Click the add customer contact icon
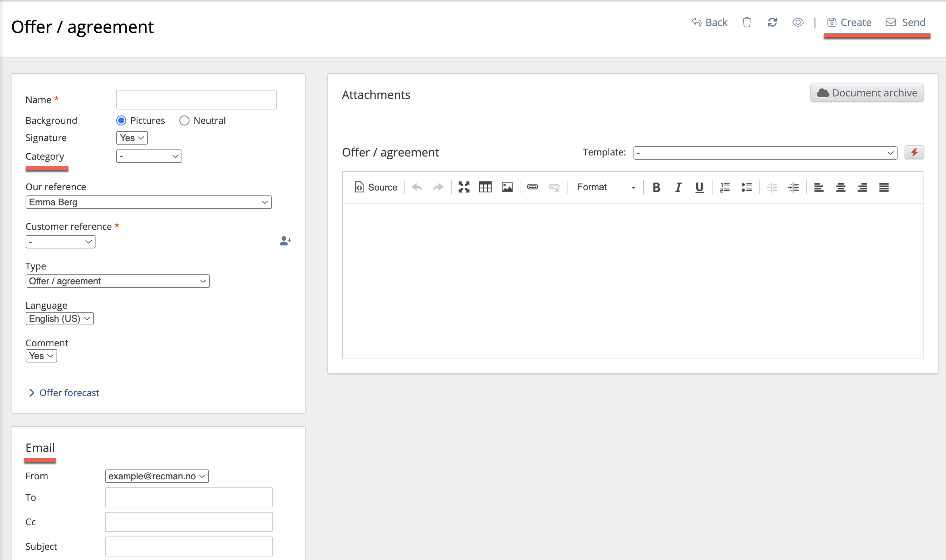This screenshot has height=560, width=946. point(285,241)
